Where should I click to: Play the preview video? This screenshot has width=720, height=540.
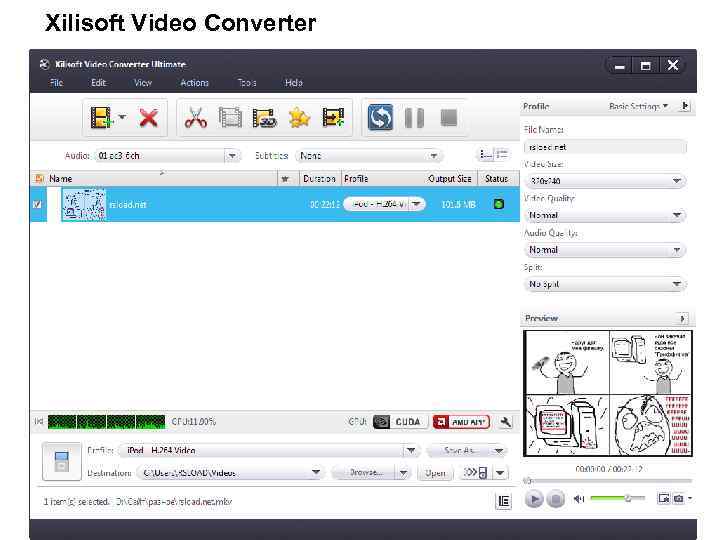click(534, 499)
